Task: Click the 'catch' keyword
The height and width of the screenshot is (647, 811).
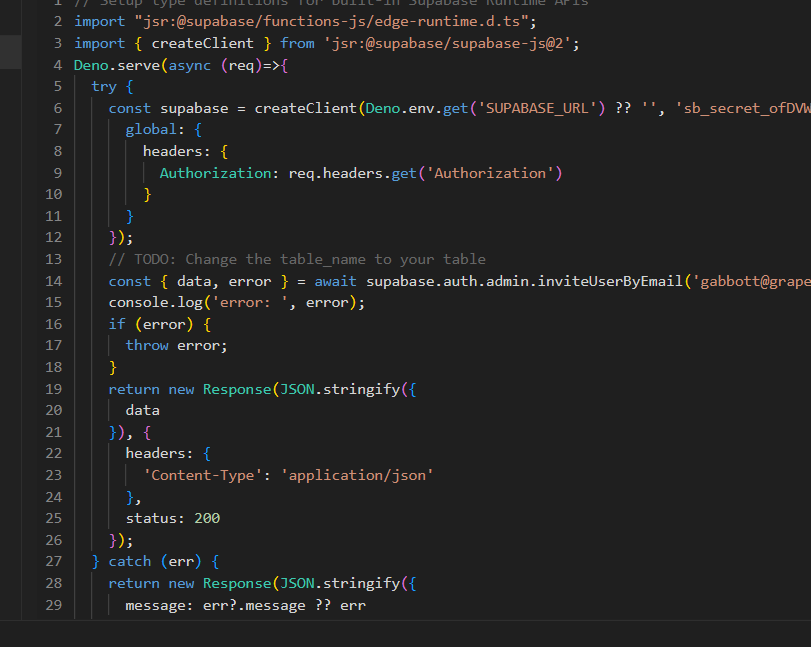Action: pyautogui.click(x=130, y=561)
